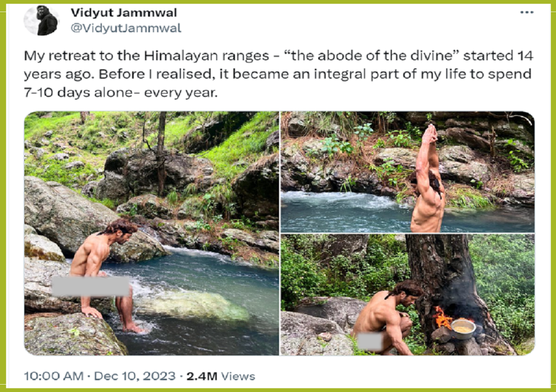Click the 10:00 AM timestamp
Screen dimensions: 556x392
(x=54, y=376)
